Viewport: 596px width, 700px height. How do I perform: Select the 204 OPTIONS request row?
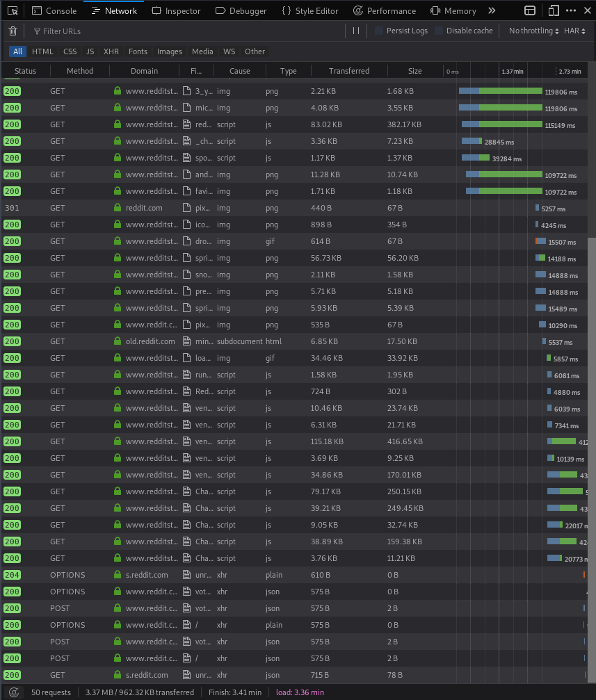pos(294,575)
